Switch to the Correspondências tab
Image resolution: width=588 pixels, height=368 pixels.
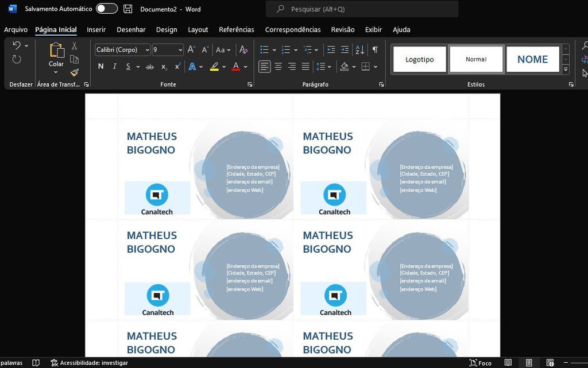(x=293, y=30)
